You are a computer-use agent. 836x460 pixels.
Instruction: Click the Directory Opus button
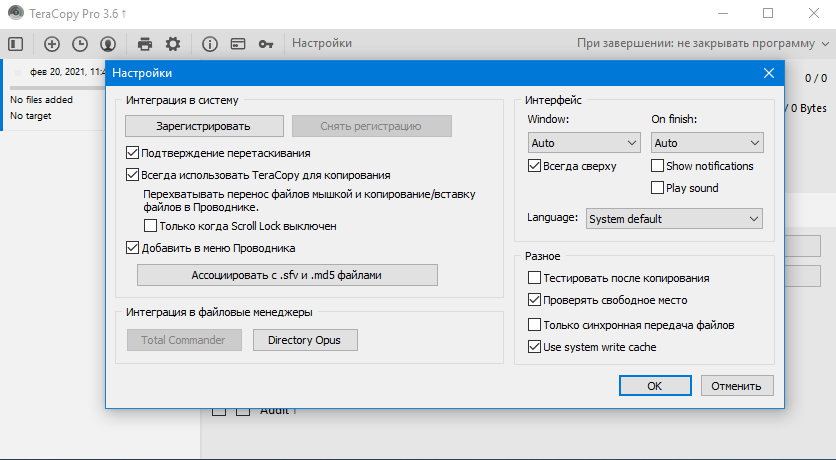(304, 340)
